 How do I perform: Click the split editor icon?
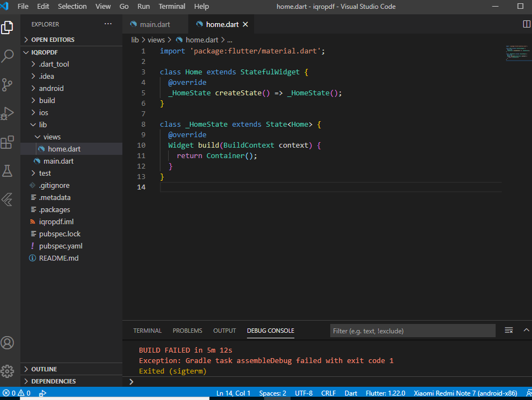click(526, 24)
